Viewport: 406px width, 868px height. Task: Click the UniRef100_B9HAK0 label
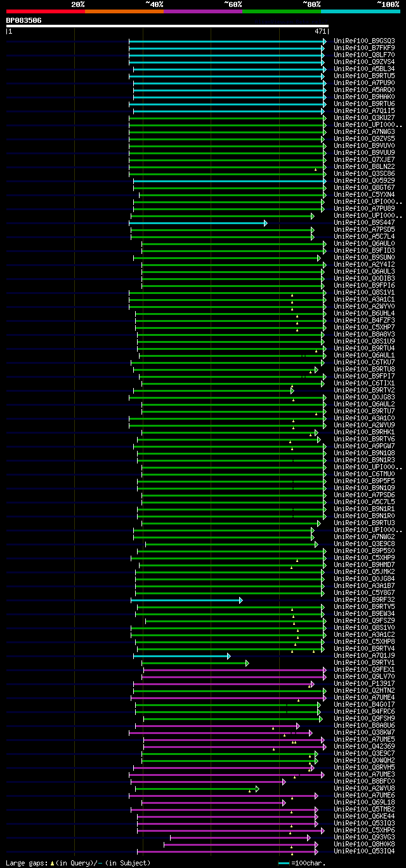pos(364,97)
